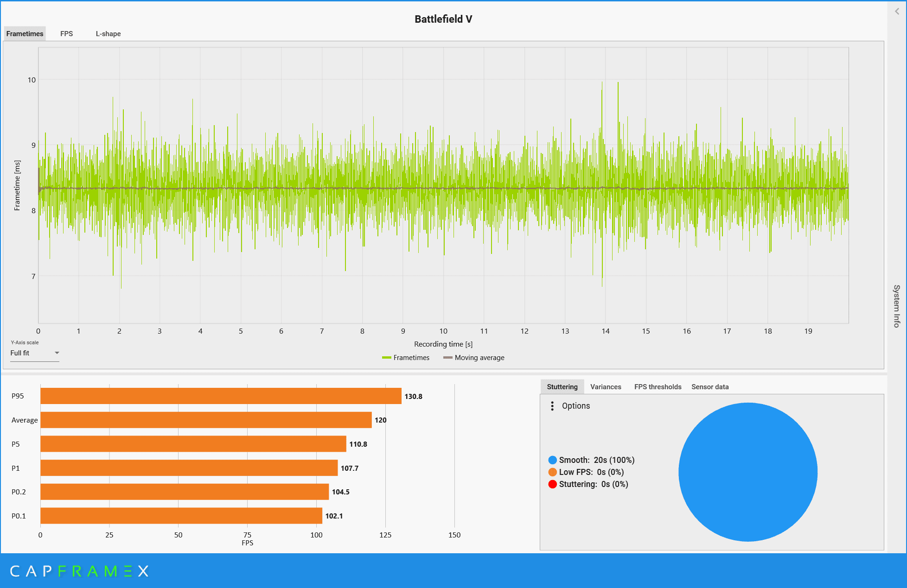This screenshot has width=907, height=588.
Task: Click the 110.8 value label
Action: point(358,444)
